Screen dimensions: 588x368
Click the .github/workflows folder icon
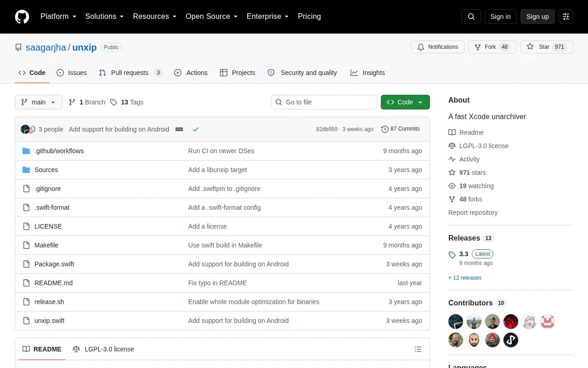(26, 151)
